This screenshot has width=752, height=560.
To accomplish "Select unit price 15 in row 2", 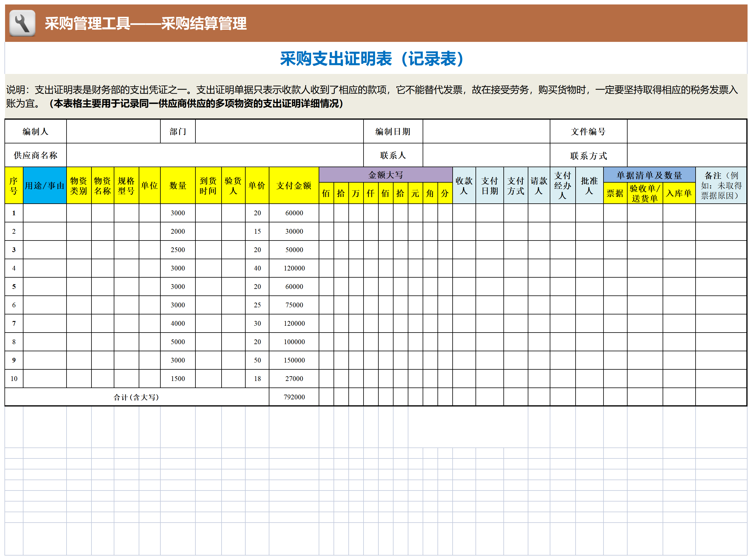I will [257, 231].
